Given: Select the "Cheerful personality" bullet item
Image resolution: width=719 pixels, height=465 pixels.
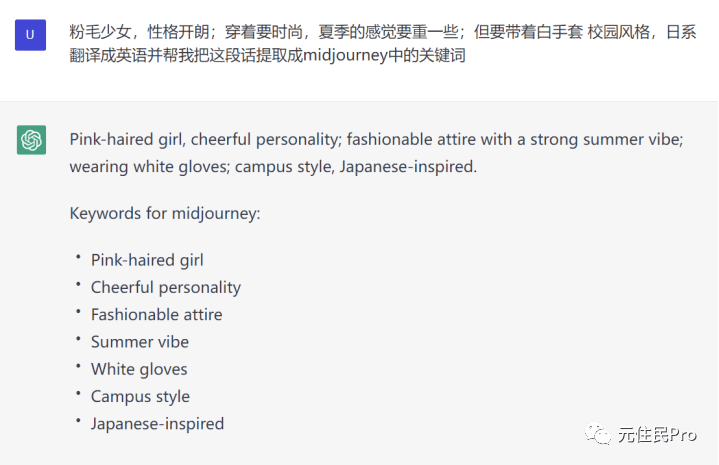Looking at the screenshot, I should (166, 287).
